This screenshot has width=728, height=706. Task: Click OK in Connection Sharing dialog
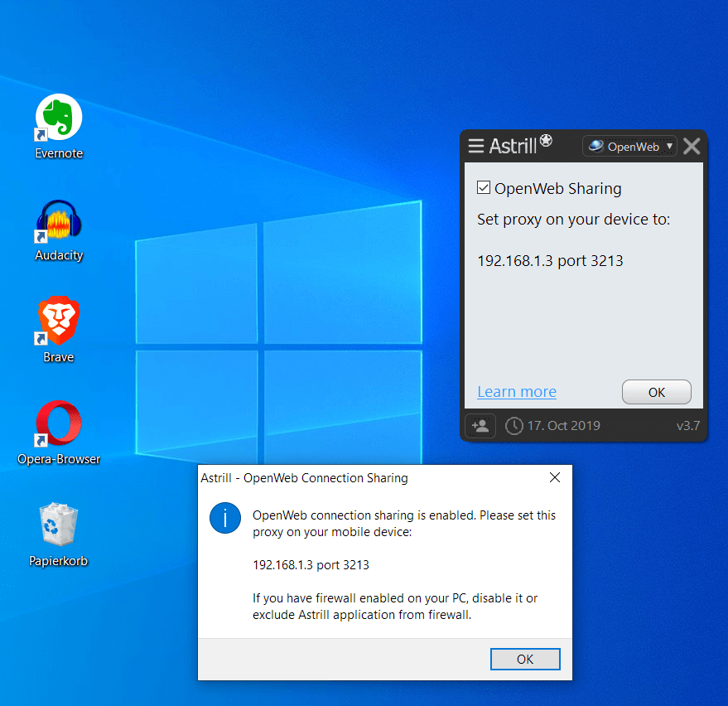tap(525, 659)
